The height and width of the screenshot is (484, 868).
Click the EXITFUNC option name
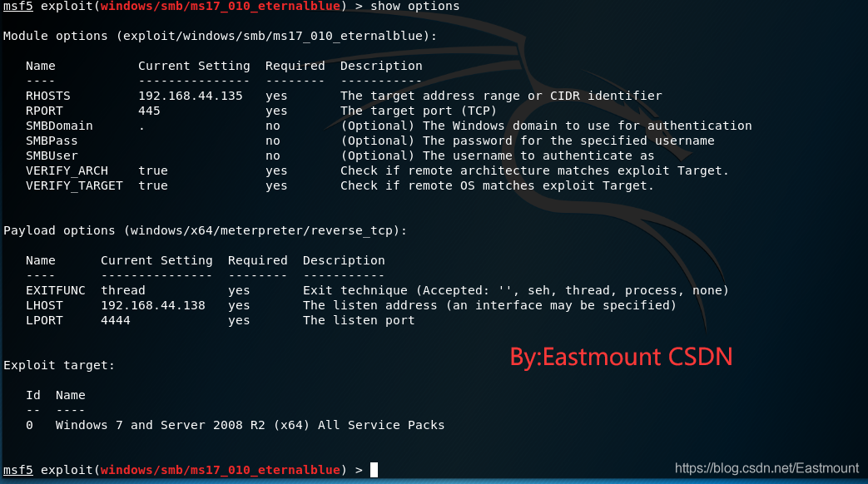point(56,290)
